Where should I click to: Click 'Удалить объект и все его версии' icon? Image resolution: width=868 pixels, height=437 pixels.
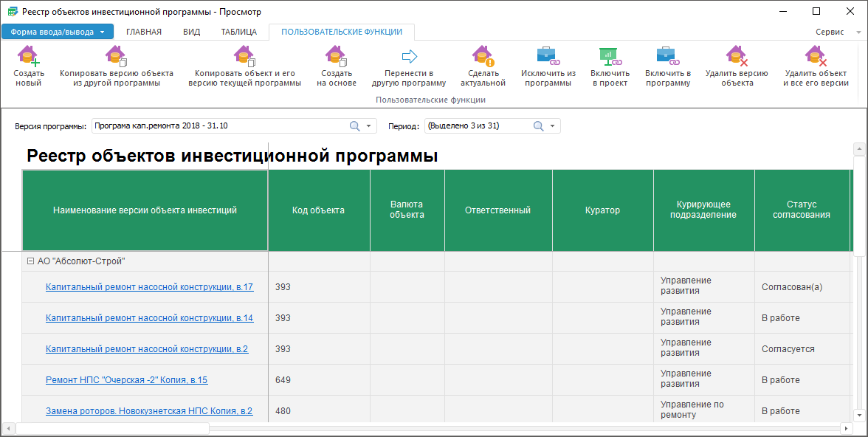coord(816,57)
